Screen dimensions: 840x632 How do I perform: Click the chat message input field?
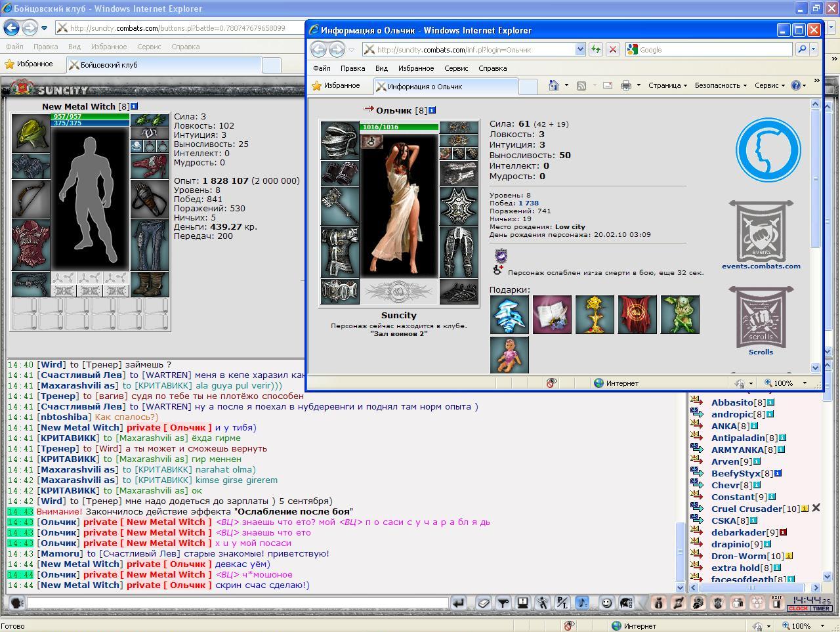pyautogui.click(x=238, y=602)
